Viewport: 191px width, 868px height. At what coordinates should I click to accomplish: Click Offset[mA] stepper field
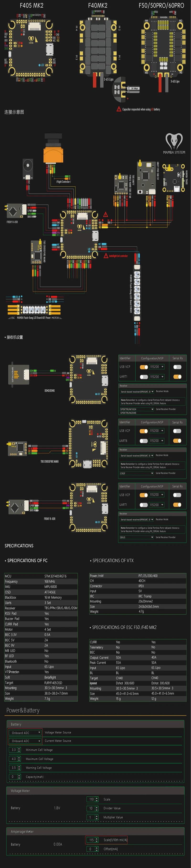coord(93,849)
